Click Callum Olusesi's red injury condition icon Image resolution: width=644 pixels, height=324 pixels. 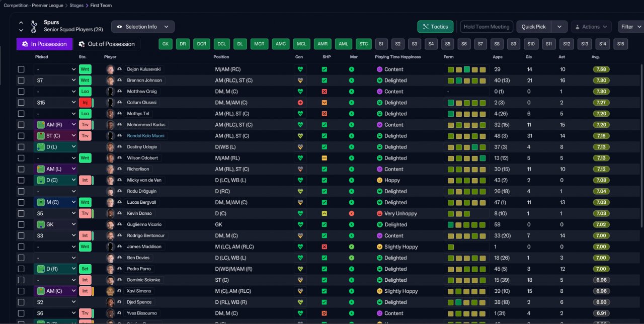click(300, 103)
